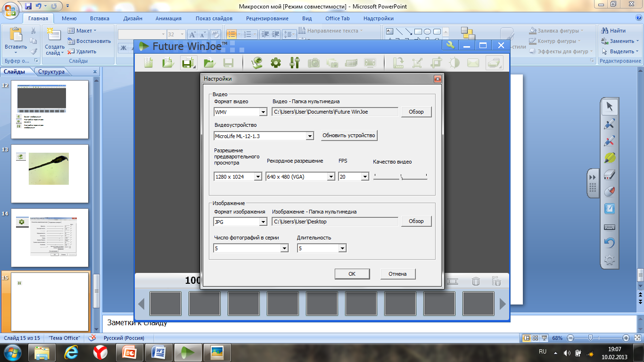Screen dimensions: 644x362
Task: Click Yandex browser icon in taskbar
Action: pyautogui.click(x=99, y=352)
